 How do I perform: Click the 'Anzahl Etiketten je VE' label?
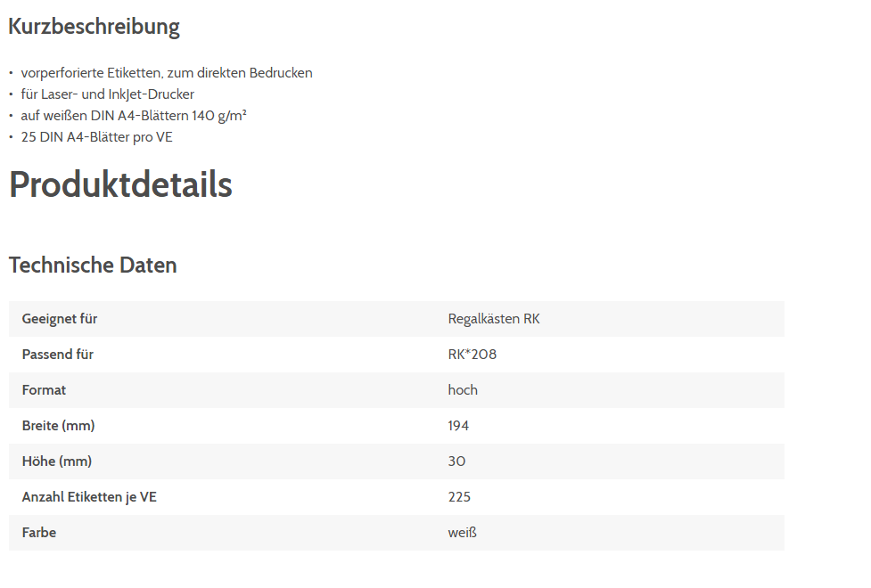[x=89, y=497]
